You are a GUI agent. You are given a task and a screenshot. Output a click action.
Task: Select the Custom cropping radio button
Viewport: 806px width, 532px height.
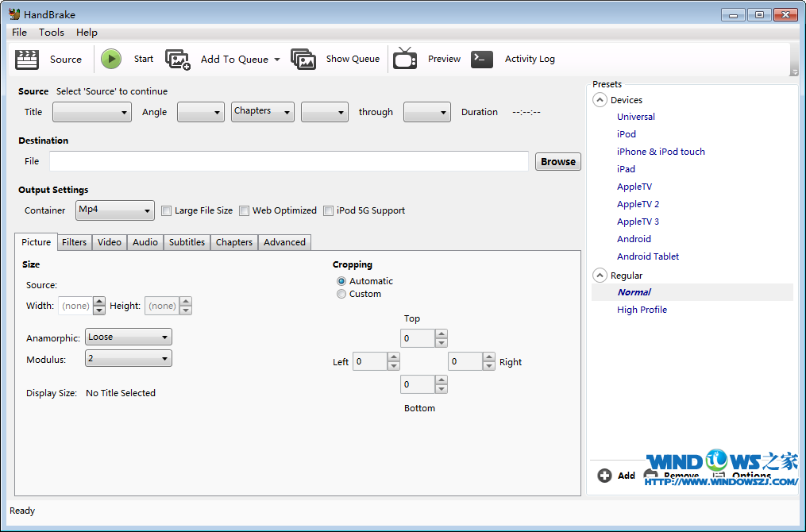pyautogui.click(x=341, y=294)
